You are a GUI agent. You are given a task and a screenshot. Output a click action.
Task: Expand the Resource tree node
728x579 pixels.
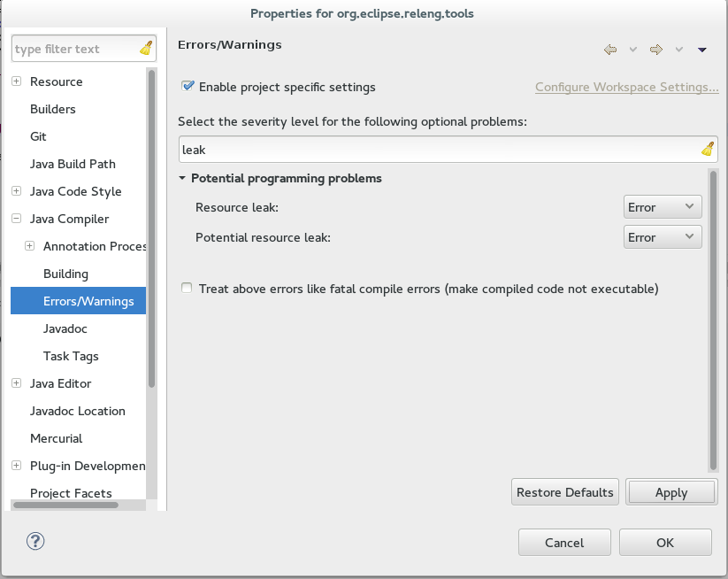[16, 81]
